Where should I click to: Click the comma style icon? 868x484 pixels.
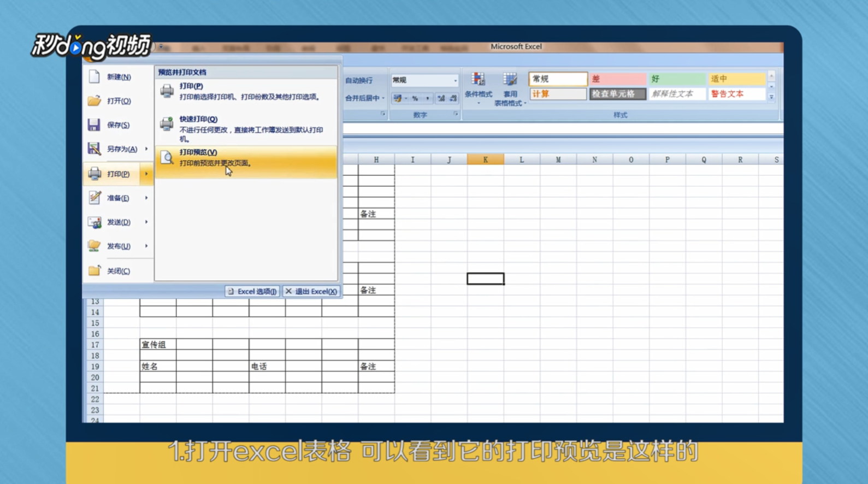point(428,98)
